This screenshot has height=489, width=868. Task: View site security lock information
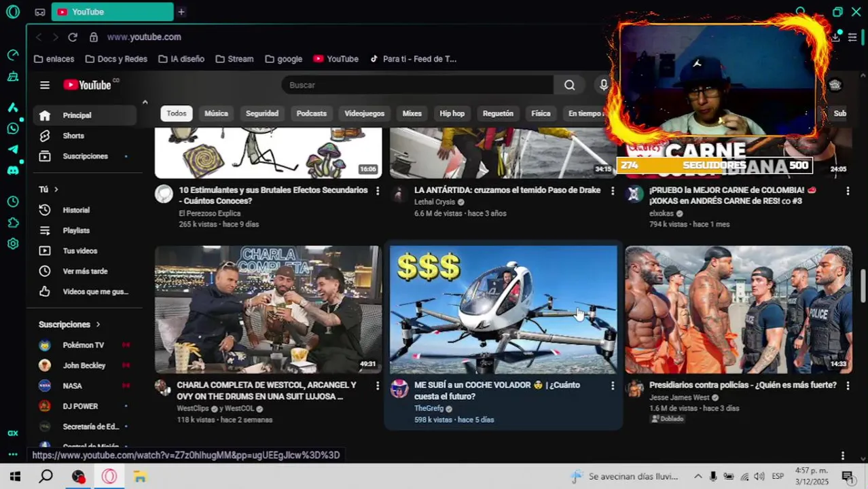pyautogui.click(x=94, y=37)
